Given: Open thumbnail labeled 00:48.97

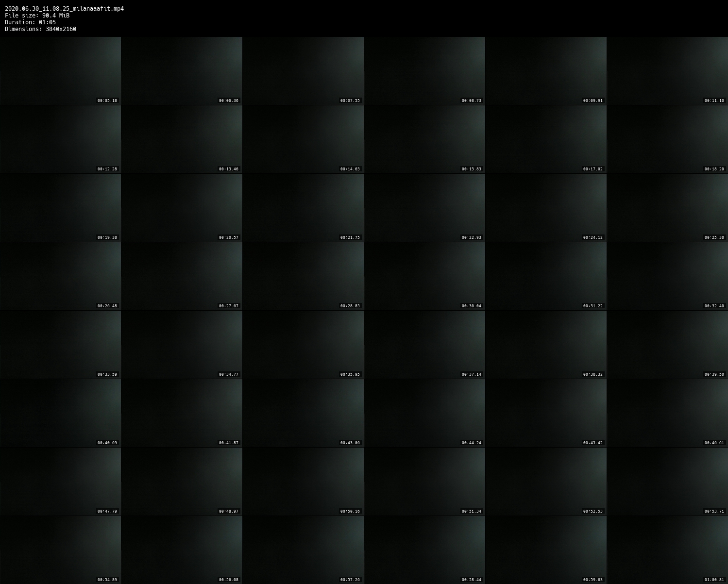Looking at the screenshot, I should [182, 482].
